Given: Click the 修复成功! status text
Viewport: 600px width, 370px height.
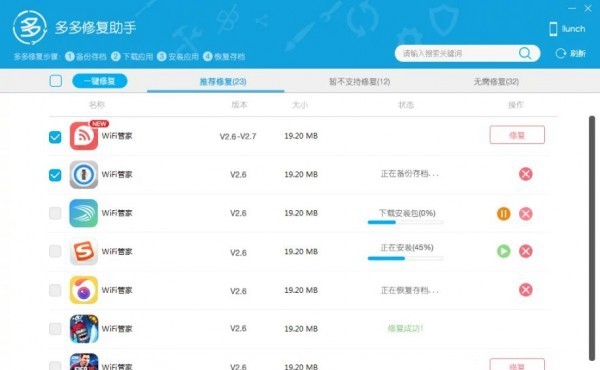Looking at the screenshot, I should point(405,328).
